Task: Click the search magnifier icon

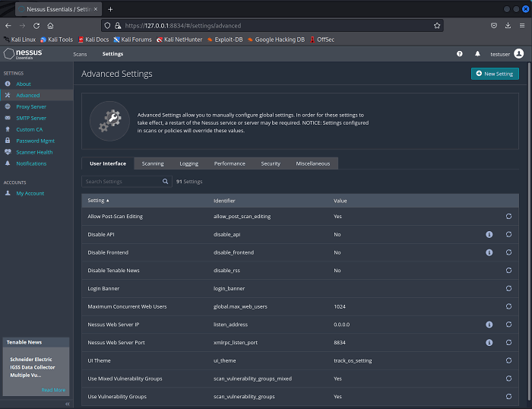Action: pos(166,182)
